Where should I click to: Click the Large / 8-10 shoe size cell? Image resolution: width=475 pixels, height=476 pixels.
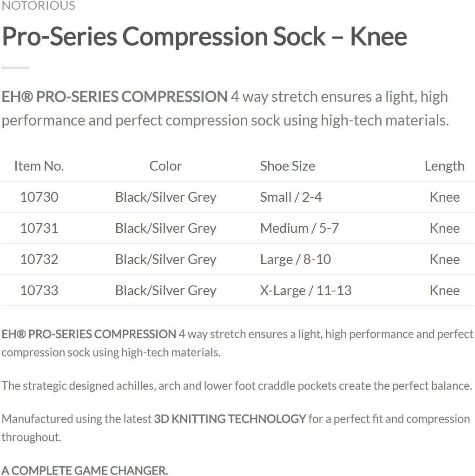tap(296, 259)
